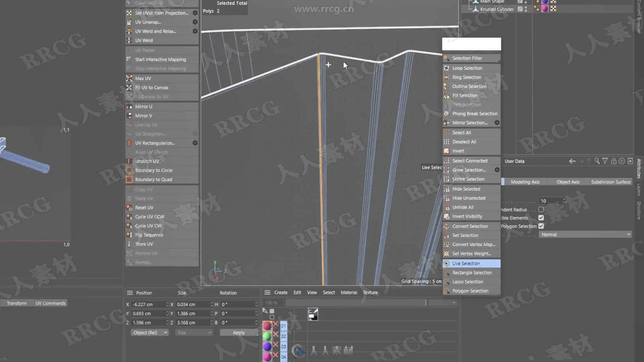Switch to the UV Commands tab
Viewport: 644px width, 362px height.
[50, 303]
